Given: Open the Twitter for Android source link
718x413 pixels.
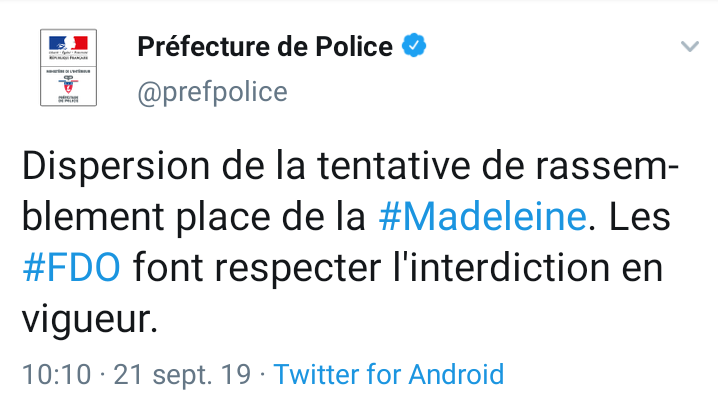Looking at the screenshot, I should [389, 374].
